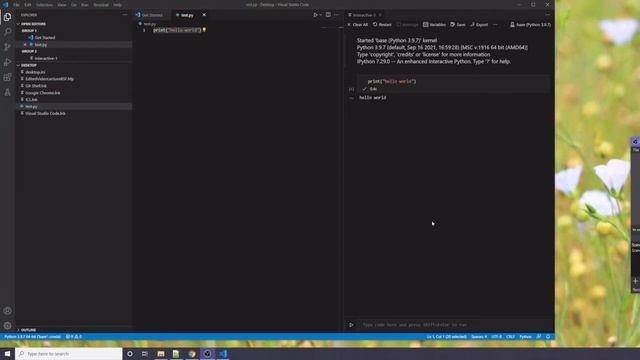Viewport: 640px width, 360px height.
Task: Open the Run menu
Action: pos(85,5)
